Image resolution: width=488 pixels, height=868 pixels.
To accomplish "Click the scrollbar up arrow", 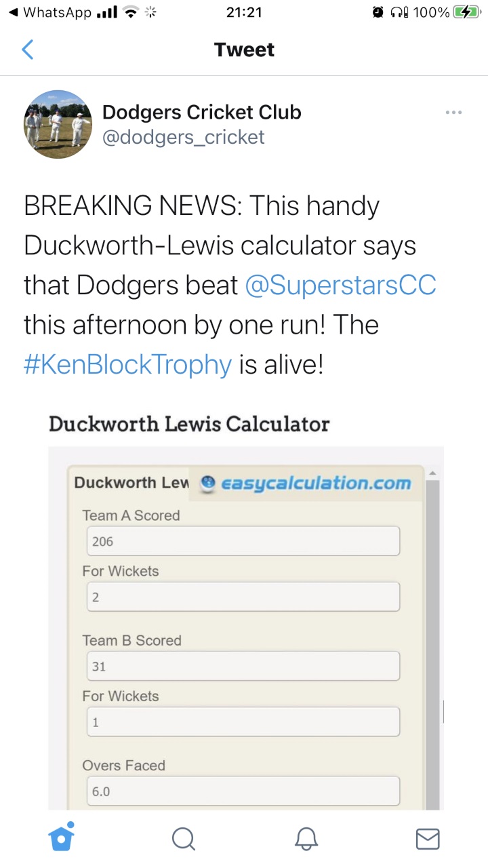I will click(432, 473).
